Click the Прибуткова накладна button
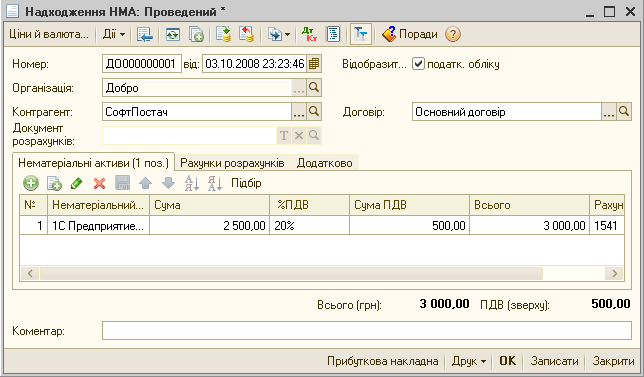Screen dimensions: 644x377 [x=382, y=361]
